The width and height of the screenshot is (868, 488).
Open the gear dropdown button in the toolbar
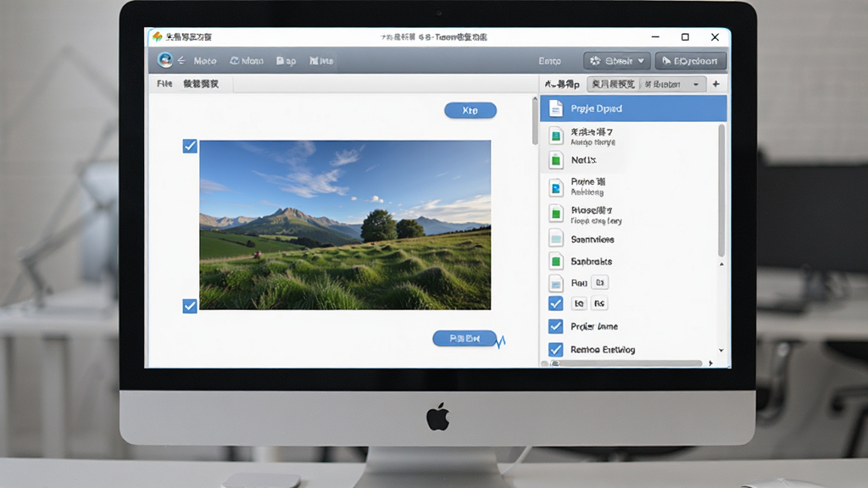point(617,61)
